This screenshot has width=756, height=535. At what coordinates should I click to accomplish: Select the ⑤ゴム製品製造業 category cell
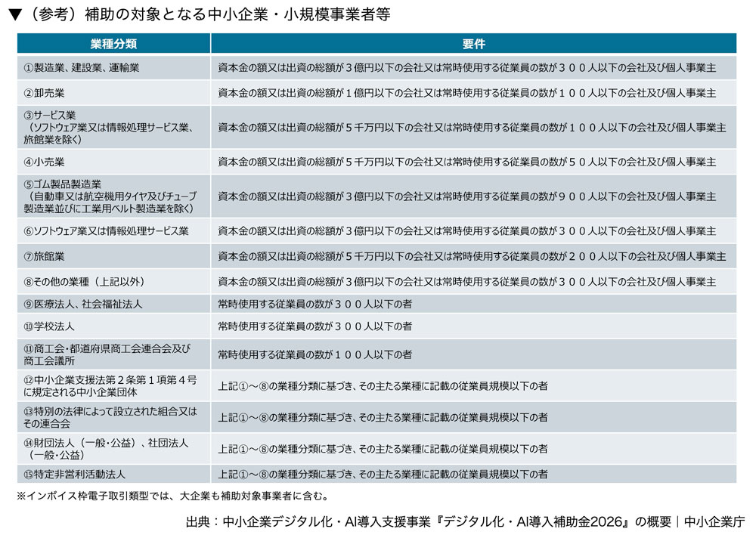click(x=114, y=196)
